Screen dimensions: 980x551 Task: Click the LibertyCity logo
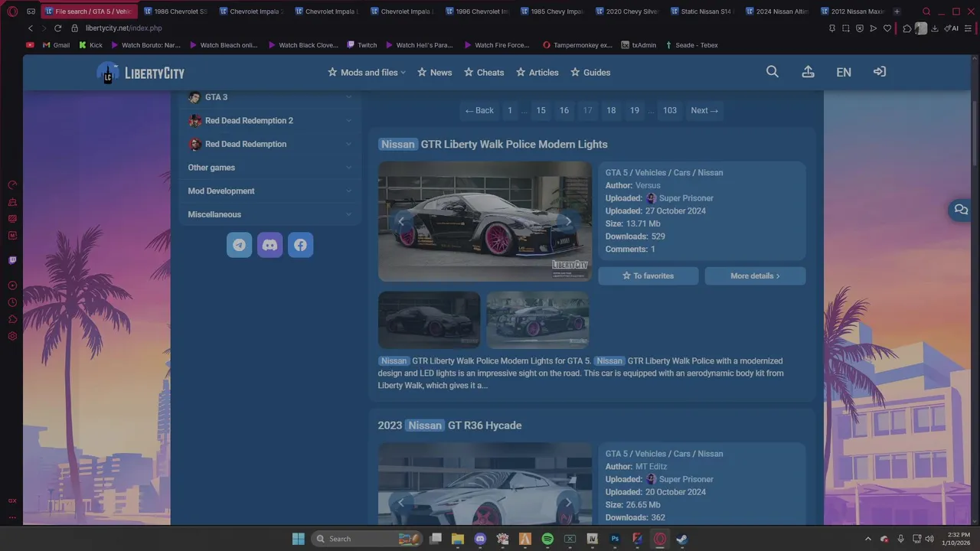(x=141, y=73)
